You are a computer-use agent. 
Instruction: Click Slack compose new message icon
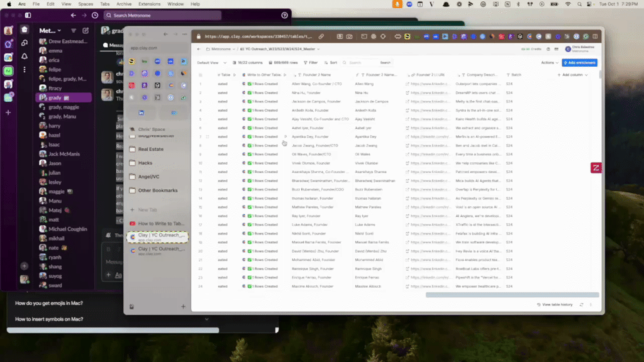point(86,30)
